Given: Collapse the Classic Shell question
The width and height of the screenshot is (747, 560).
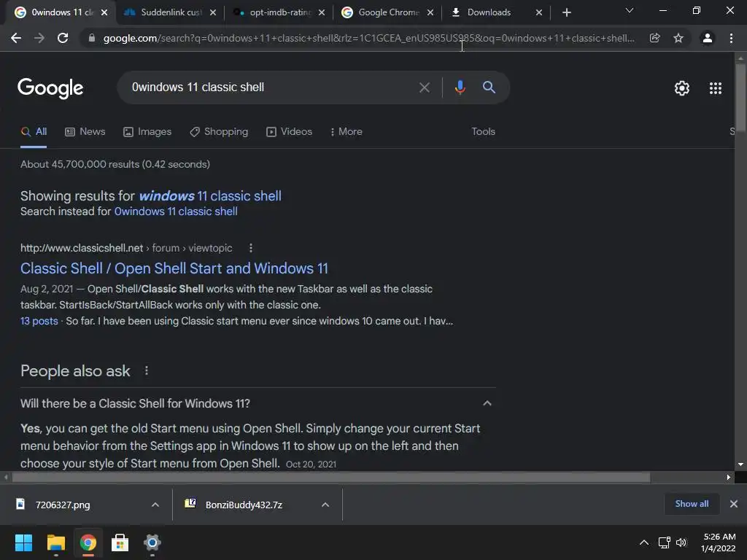Looking at the screenshot, I should coord(487,403).
